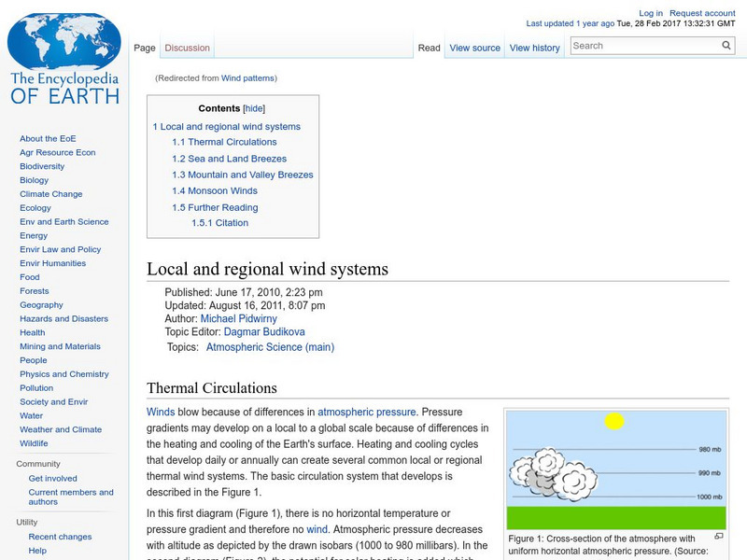
Task: Jump to 1 Local and regional wind systems
Action: (x=226, y=127)
